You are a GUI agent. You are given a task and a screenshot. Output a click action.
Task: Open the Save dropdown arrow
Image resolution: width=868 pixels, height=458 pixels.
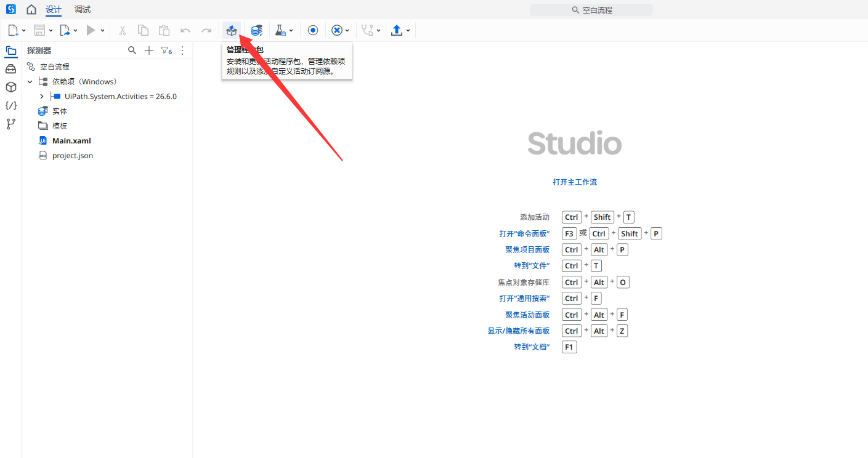click(x=51, y=30)
